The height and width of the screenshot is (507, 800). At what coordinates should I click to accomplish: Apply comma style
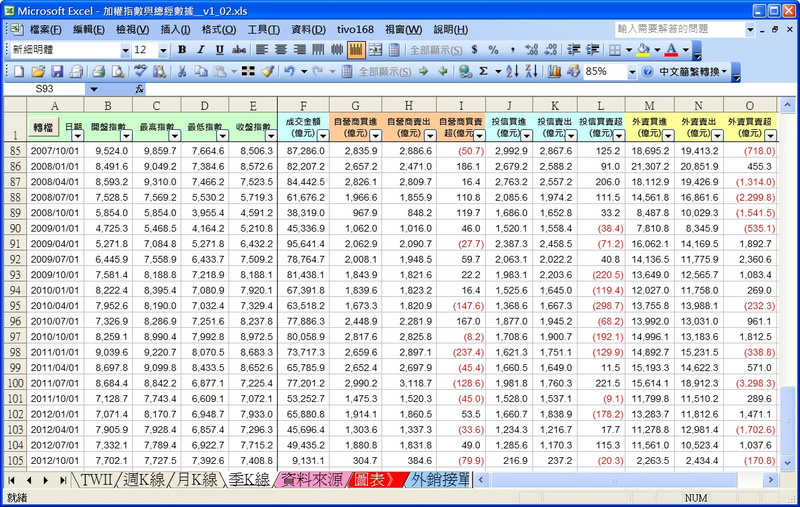[x=512, y=49]
